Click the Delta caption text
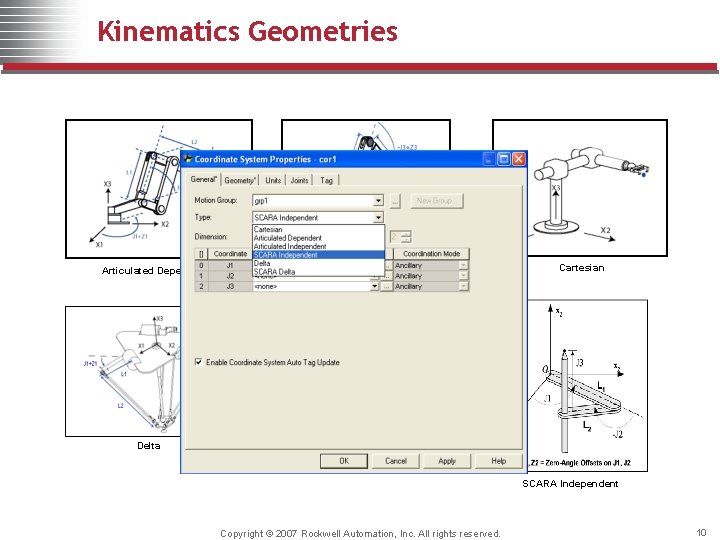The width and height of the screenshot is (720, 540). (149, 445)
